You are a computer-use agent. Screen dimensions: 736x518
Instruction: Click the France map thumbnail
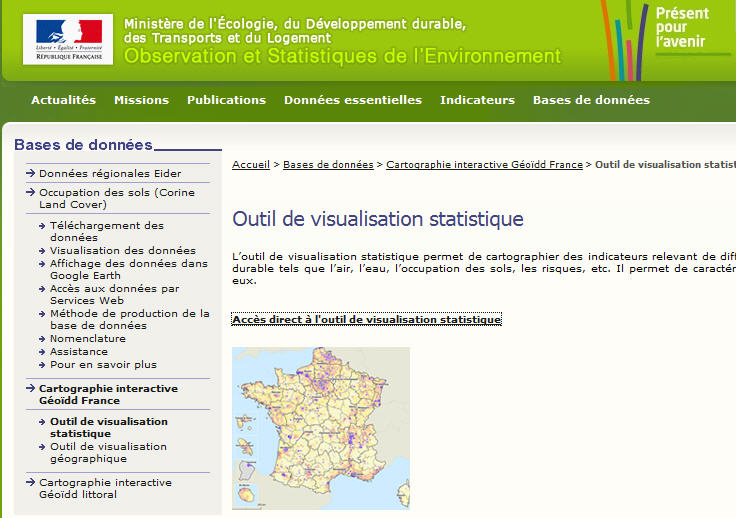[x=320, y=428]
